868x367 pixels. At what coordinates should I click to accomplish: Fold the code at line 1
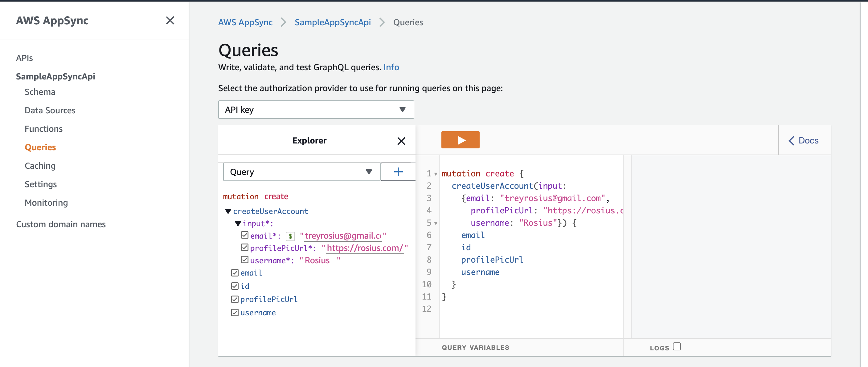click(436, 174)
